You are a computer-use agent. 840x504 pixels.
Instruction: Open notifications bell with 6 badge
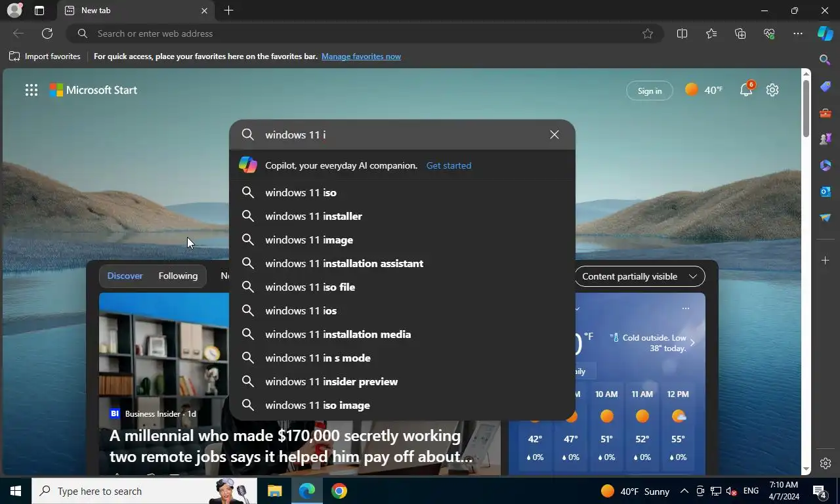(747, 89)
